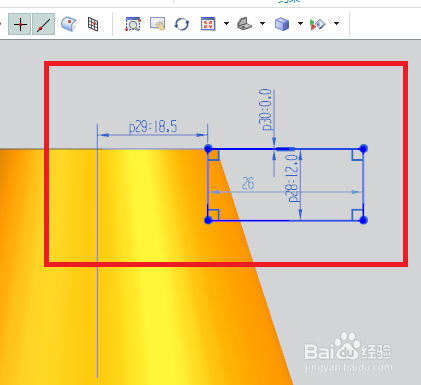The image size is (421, 385).
Task: Select the p28:12.0 vertical dimension
Action: point(292,178)
